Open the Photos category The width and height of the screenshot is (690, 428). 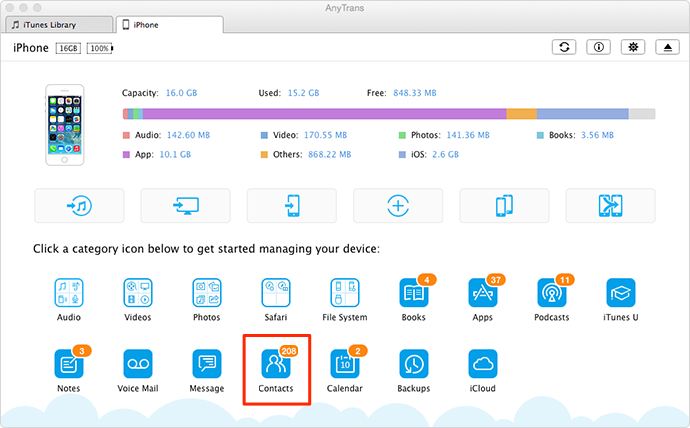coord(207,293)
